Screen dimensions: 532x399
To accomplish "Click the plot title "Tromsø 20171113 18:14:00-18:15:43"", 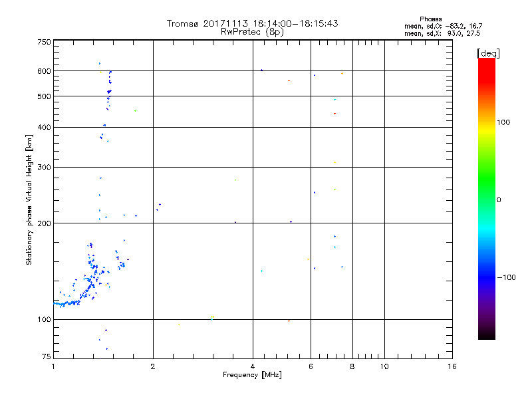I will (252, 23).
